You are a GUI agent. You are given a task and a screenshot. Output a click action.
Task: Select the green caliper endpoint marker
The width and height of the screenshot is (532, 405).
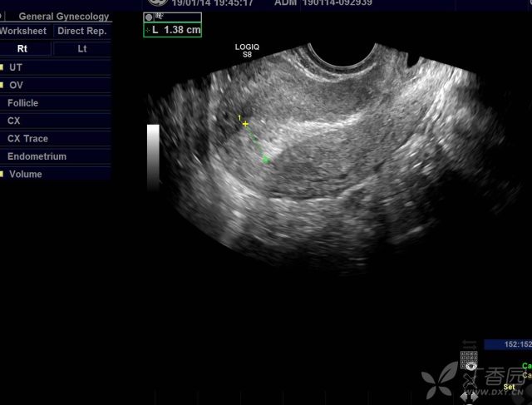coord(266,160)
